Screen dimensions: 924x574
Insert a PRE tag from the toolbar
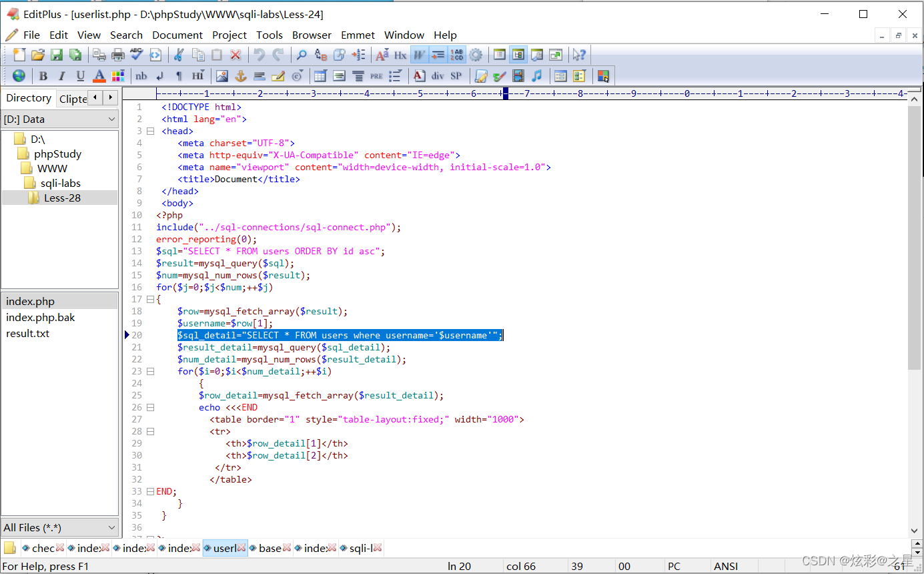376,75
